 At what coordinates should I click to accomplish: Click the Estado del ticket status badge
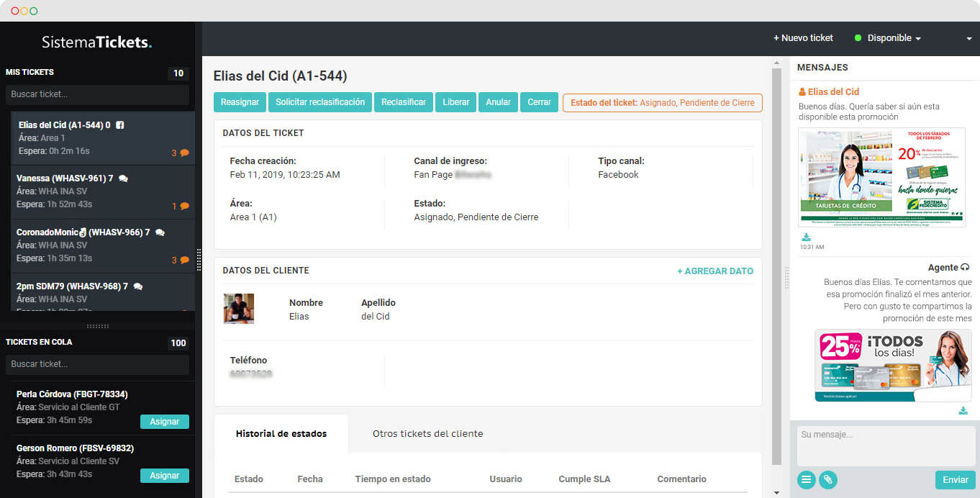(x=663, y=103)
